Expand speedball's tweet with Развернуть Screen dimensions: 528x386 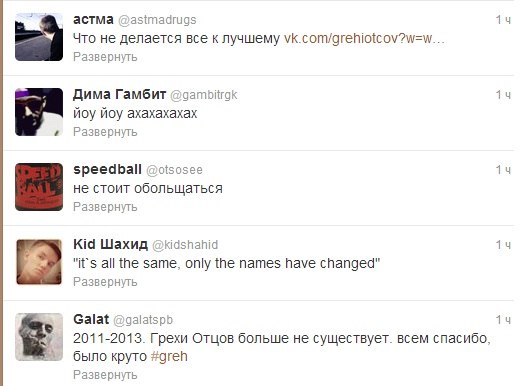click(x=105, y=207)
